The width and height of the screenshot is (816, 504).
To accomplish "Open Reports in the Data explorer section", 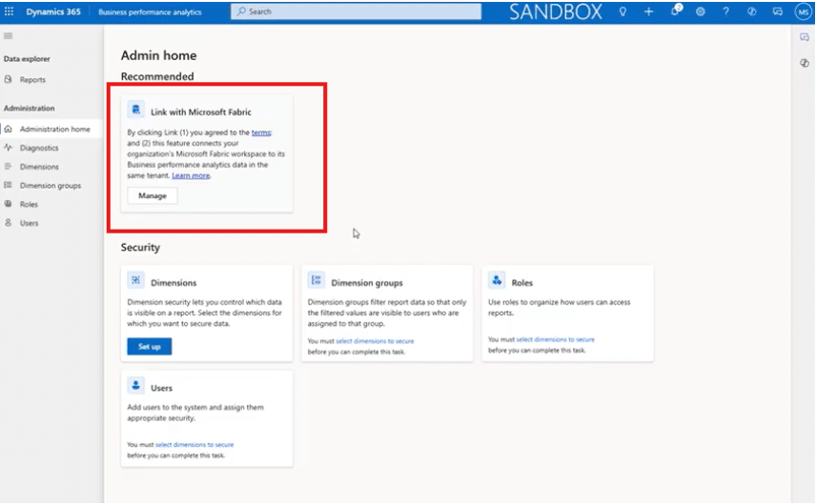I will click(32, 80).
